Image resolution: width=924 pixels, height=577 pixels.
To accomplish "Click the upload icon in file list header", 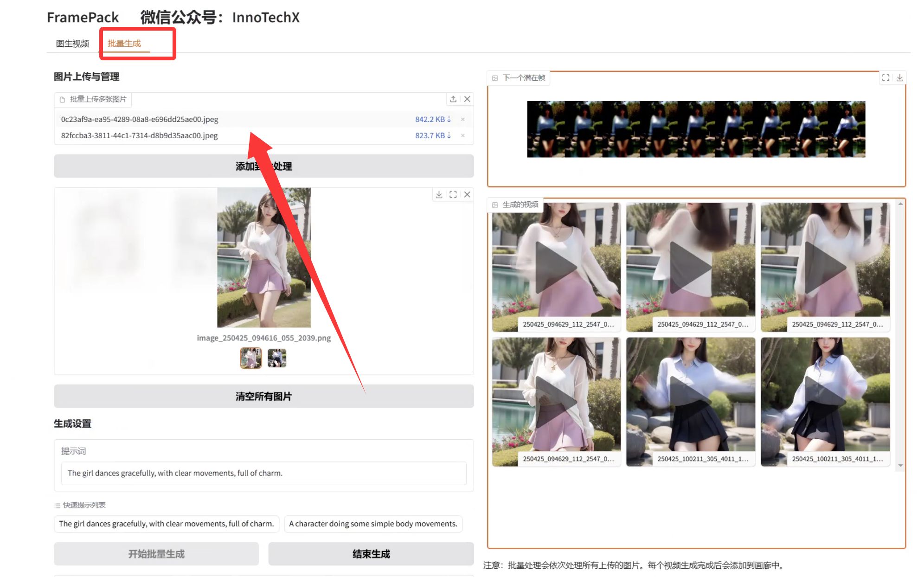I will (453, 99).
